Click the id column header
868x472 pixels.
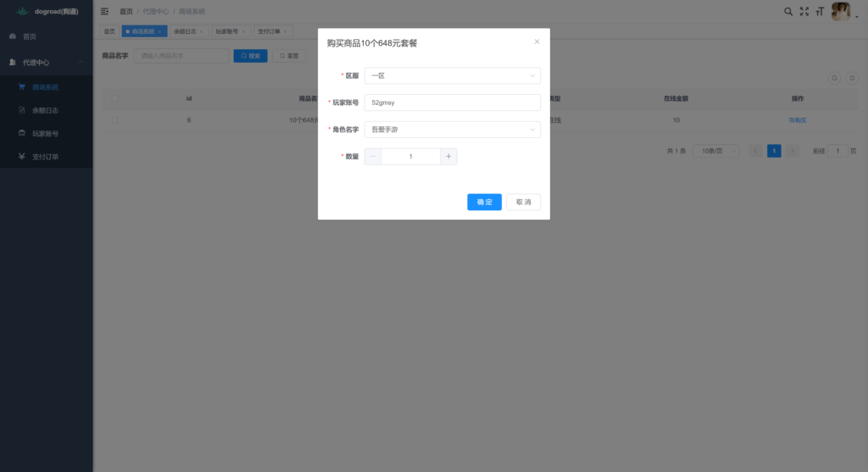[x=189, y=98]
